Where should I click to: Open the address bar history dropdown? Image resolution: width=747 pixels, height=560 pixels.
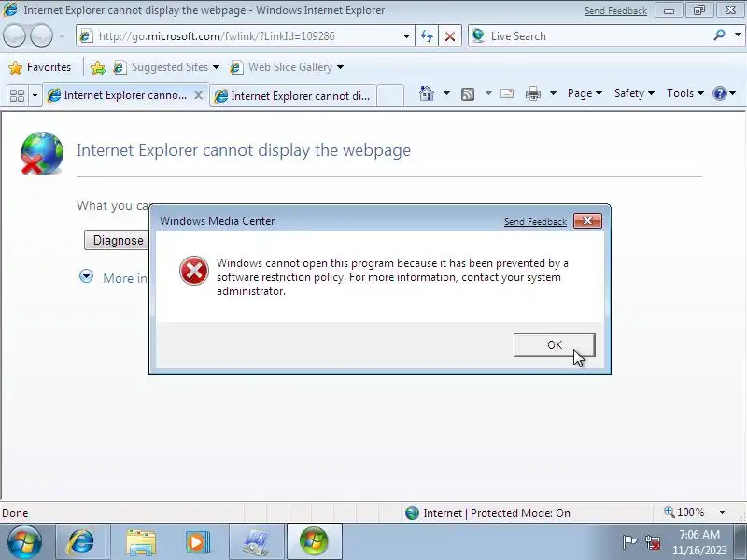406,36
